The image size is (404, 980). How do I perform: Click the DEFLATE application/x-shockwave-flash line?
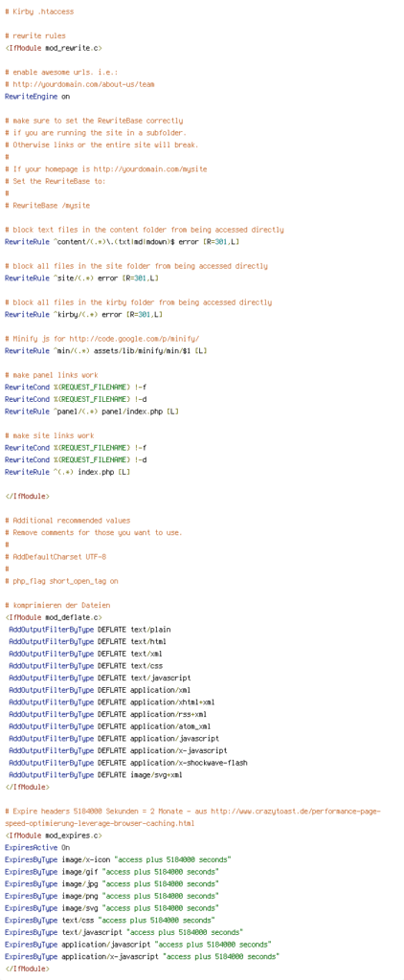(x=128, y=763)
